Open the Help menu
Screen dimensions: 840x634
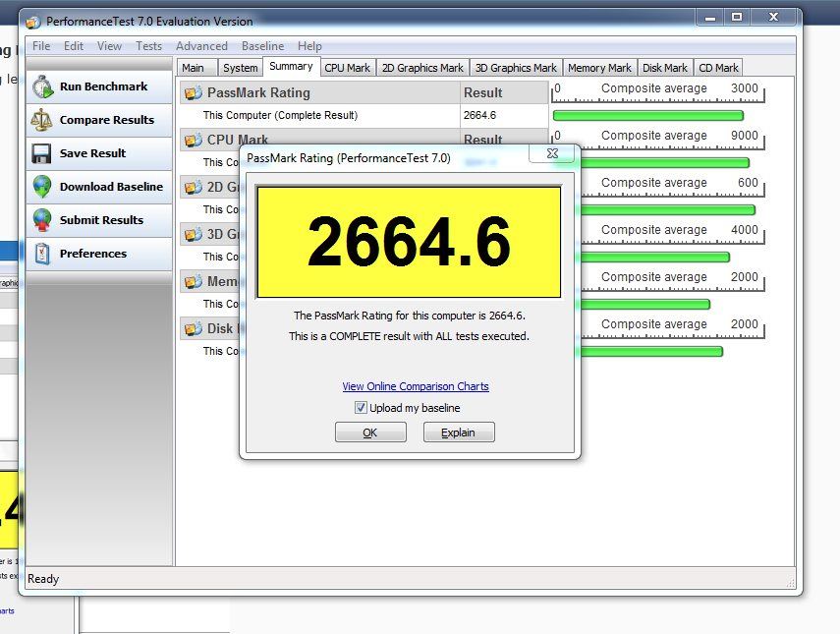tap(309, 46)
